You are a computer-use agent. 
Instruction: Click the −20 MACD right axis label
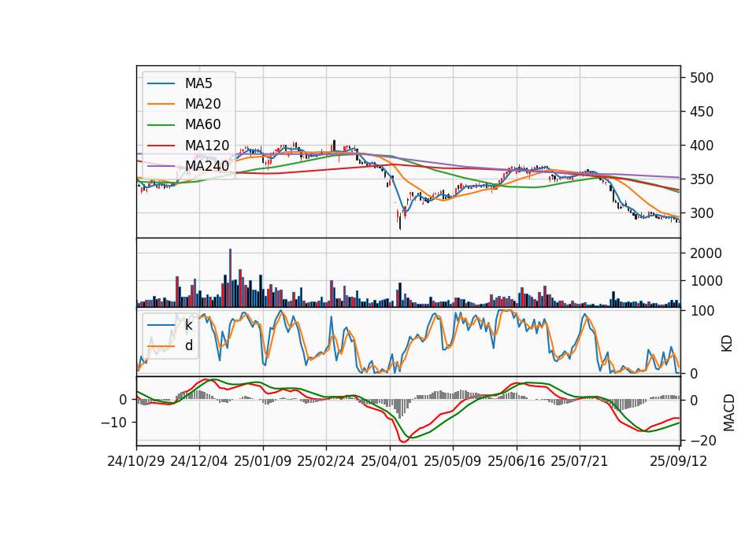coord(703,441)
